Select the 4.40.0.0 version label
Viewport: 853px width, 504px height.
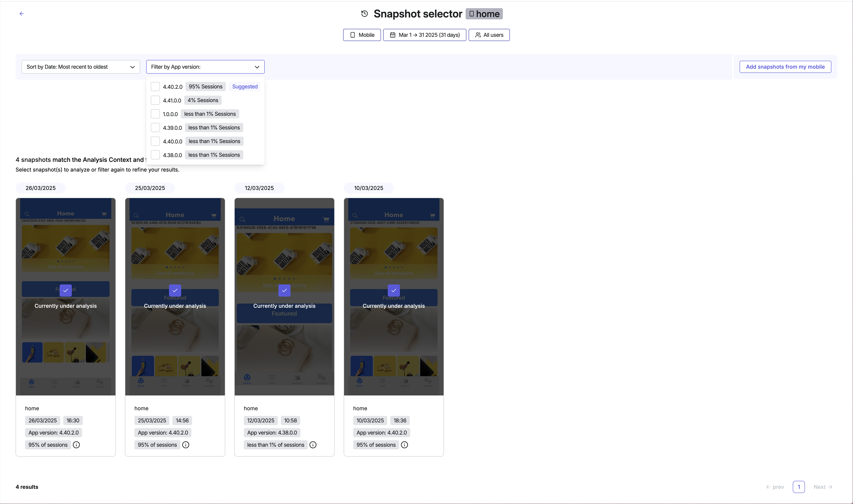point(173,141)
